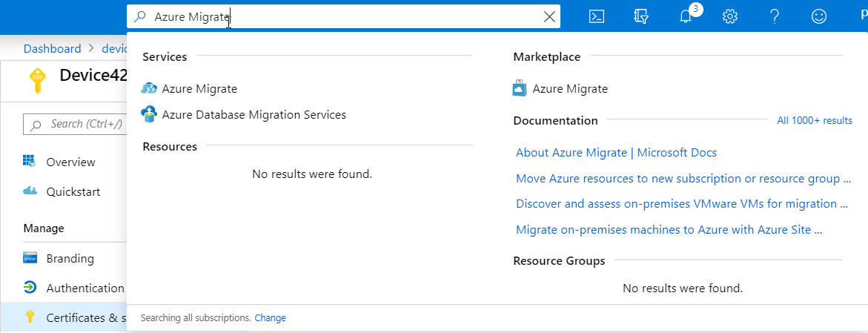Clear the search box with X

tap(549, 16)
